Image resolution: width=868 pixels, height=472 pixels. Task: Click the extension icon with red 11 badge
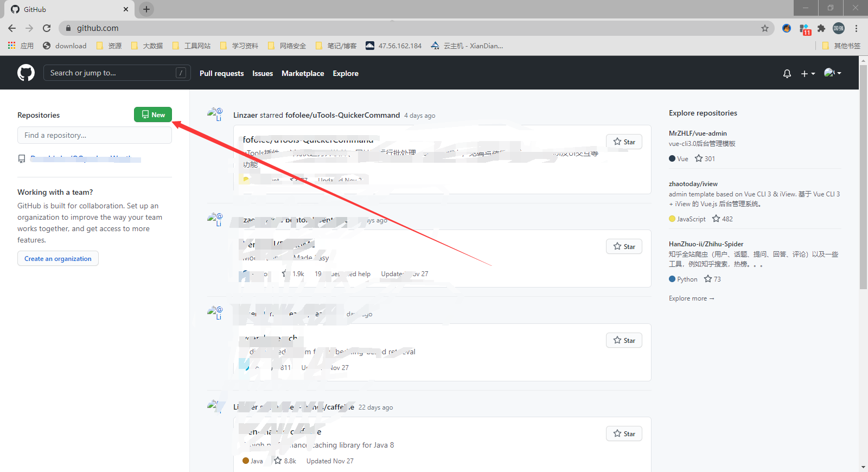tap(805, 29)
